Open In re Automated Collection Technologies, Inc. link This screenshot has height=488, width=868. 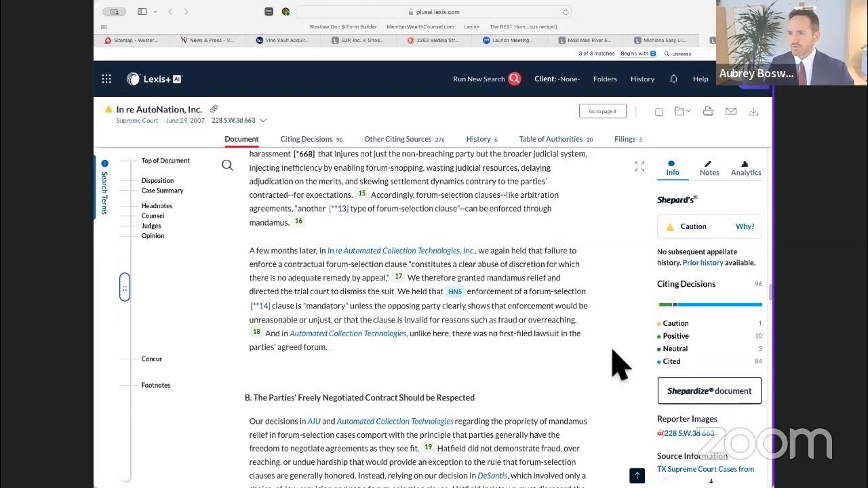point(401,250)
